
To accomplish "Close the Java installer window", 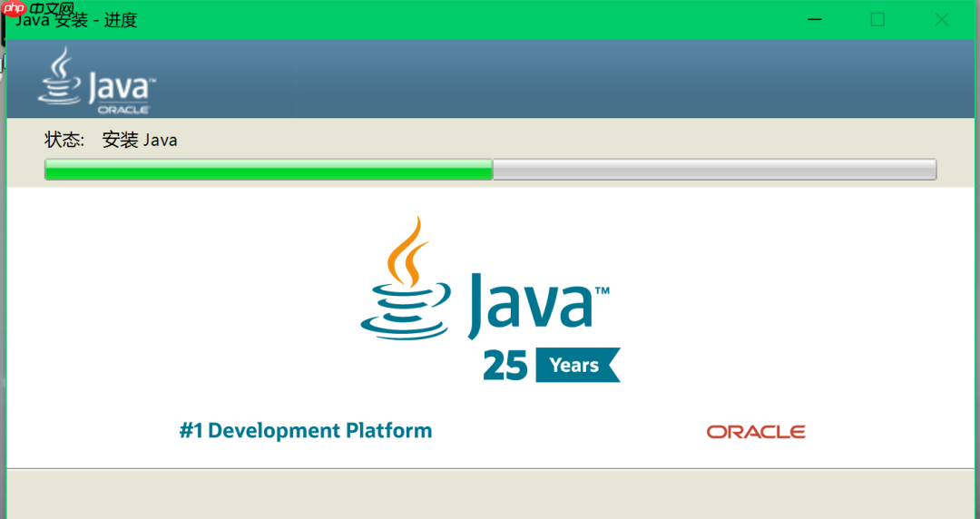I will pyautogui.click(x=941, y=19).
